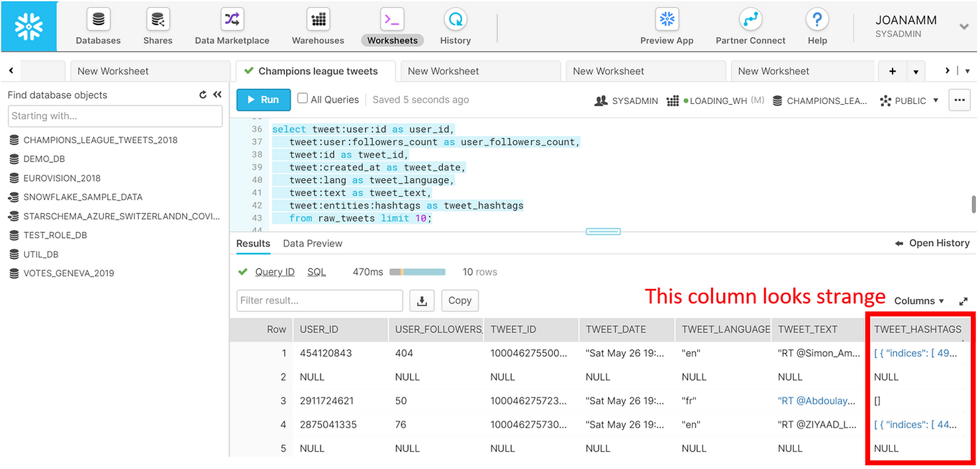
Task: Open row 4 TWEET_HASHTAGS indices cell
Action: click(916, 425)
